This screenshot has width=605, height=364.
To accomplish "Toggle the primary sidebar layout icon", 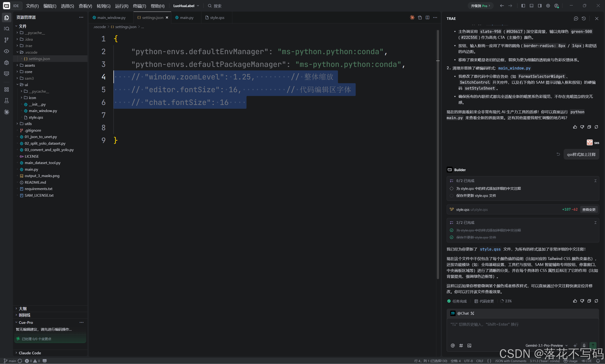I will pos(523,6).
